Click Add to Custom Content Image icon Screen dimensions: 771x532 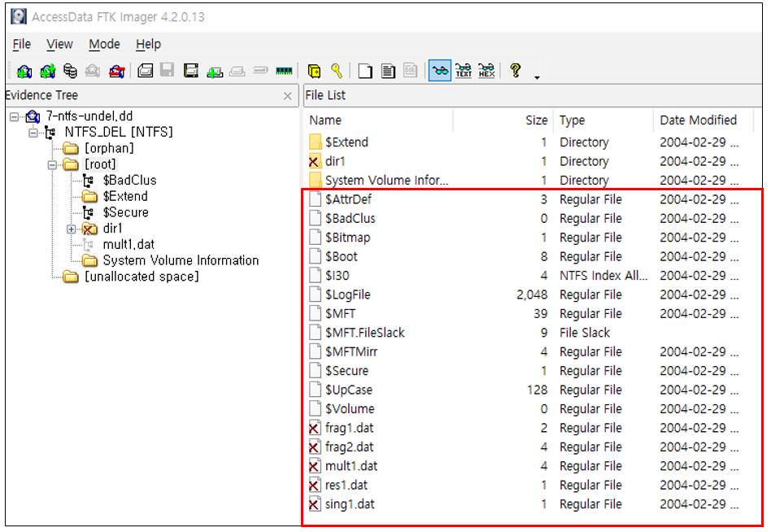(x=215, y=72)
